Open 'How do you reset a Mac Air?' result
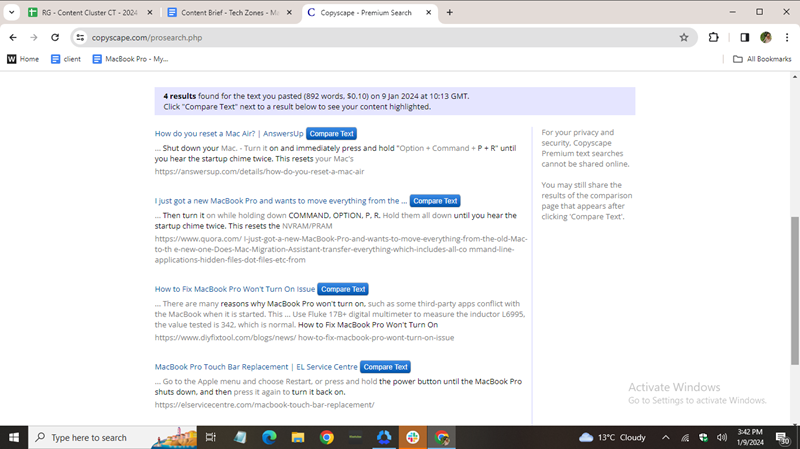This screenshot has width=800, height=449. (229, 134)
